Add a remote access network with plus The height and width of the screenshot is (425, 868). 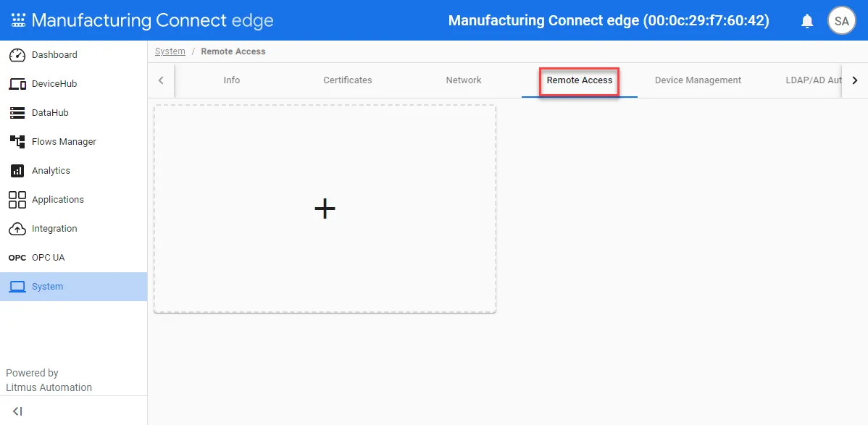[325, 209]
